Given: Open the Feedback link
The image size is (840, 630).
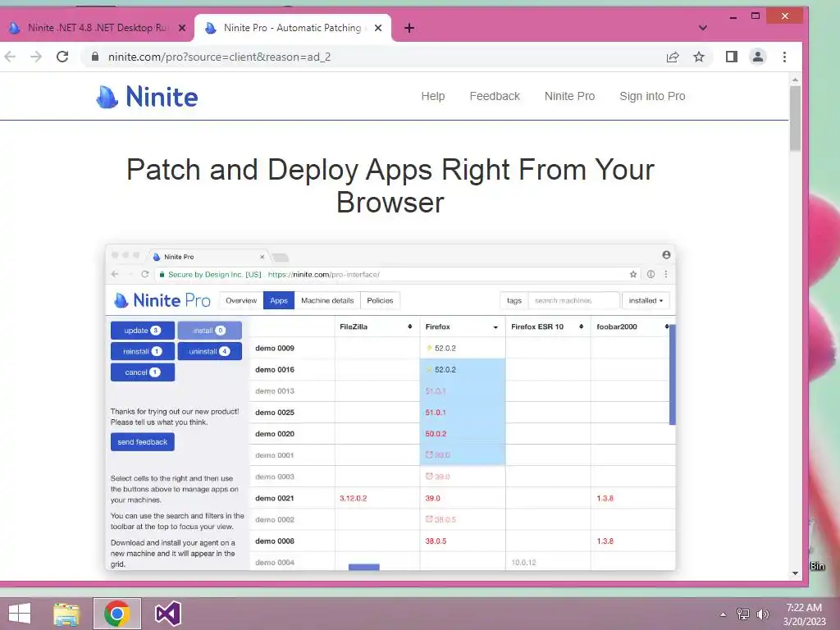Looking at the screenshot, I should pyautogui.click(x=495, y=97).
